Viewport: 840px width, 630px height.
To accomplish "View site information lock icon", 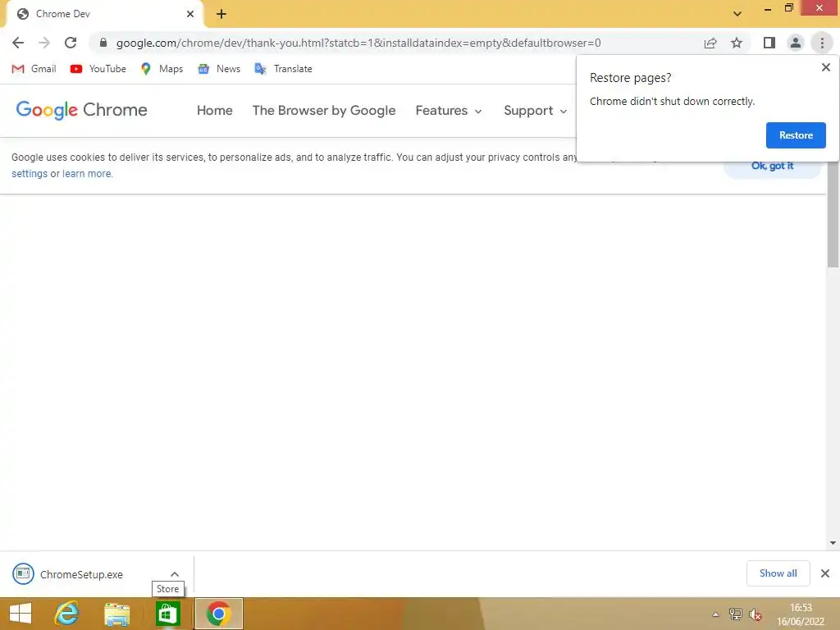I will 103,43.
